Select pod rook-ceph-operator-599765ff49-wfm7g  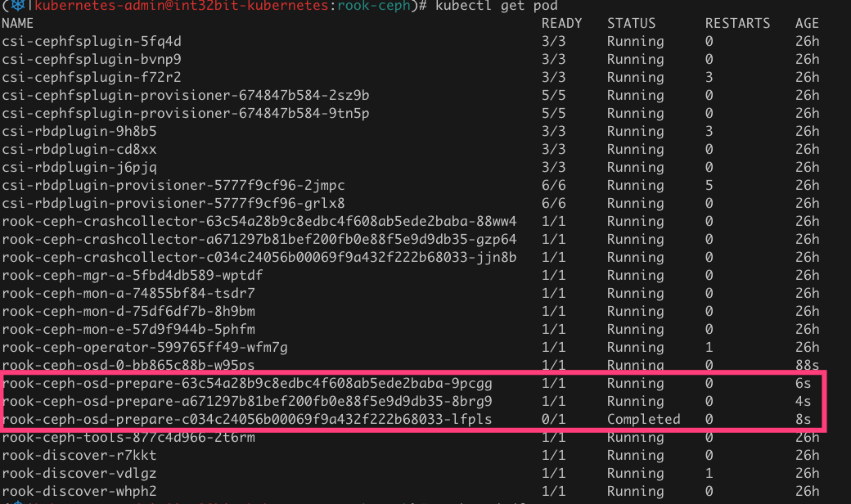(x=144, y=347)
